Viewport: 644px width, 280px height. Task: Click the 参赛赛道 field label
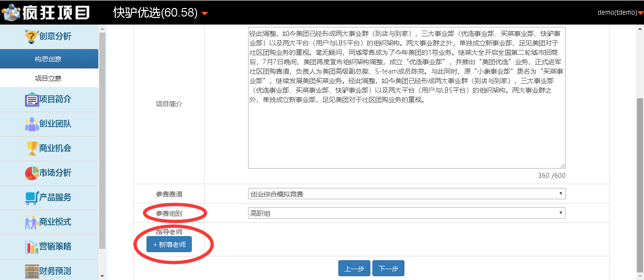click(x=169, y=194)
